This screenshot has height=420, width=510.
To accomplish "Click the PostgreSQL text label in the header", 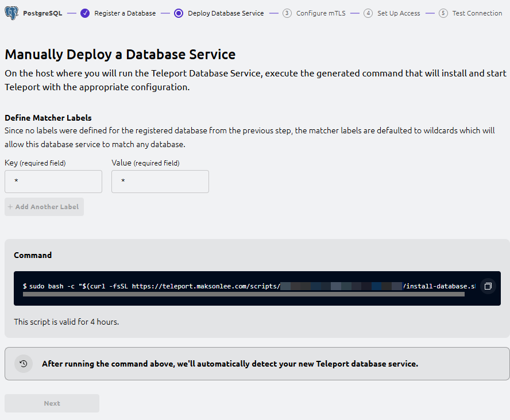I will 42,13.
